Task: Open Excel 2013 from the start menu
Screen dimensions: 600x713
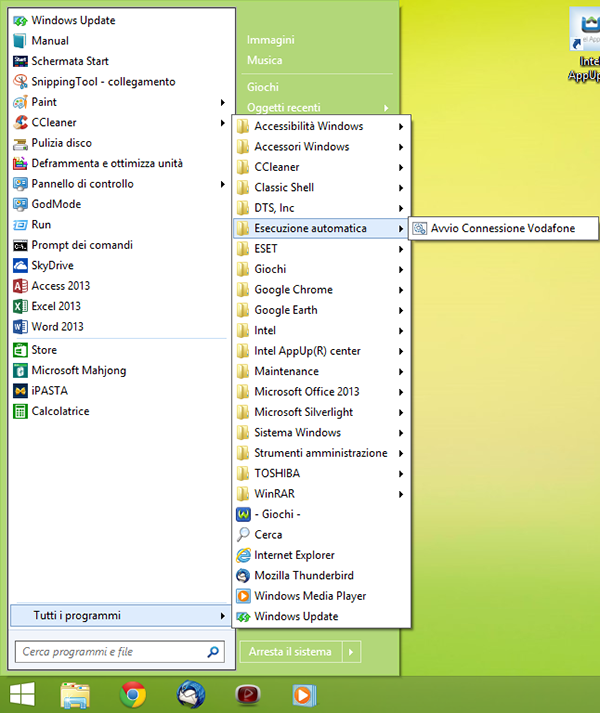Action: point(55,306)
